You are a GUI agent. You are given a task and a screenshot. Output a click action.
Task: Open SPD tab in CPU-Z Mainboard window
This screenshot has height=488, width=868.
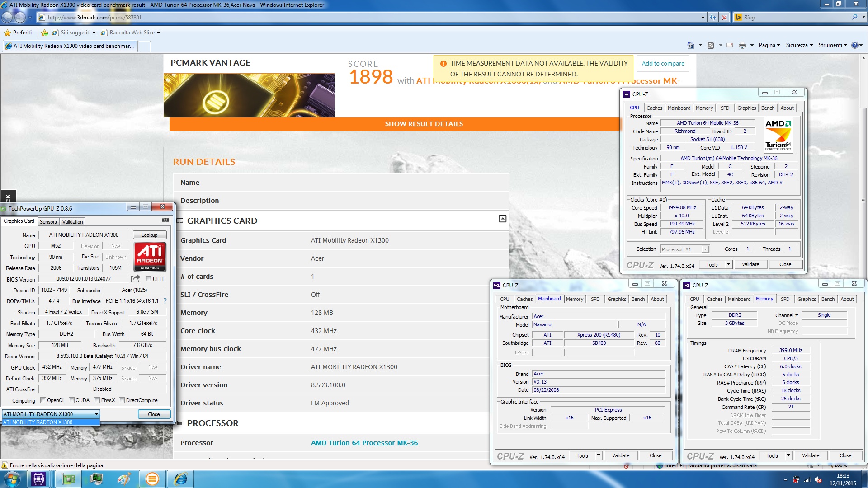click(595, 299)
